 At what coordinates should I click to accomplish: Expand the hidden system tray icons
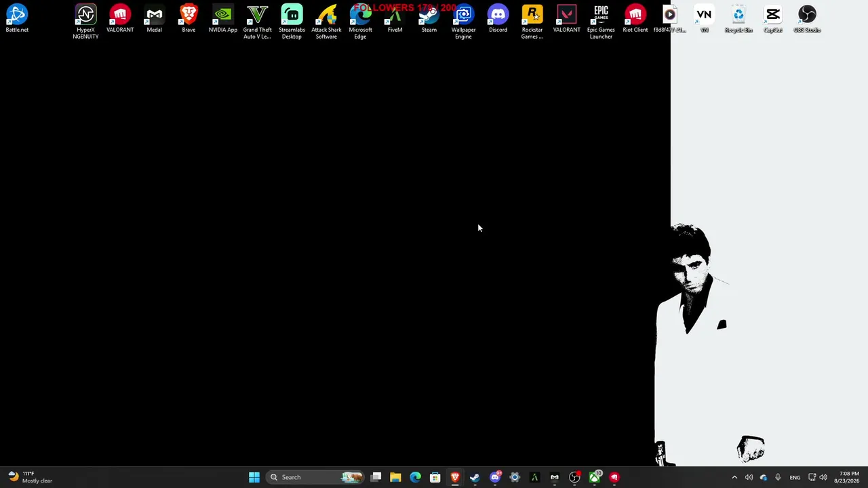pyautogui.click(x=734, y=477)
